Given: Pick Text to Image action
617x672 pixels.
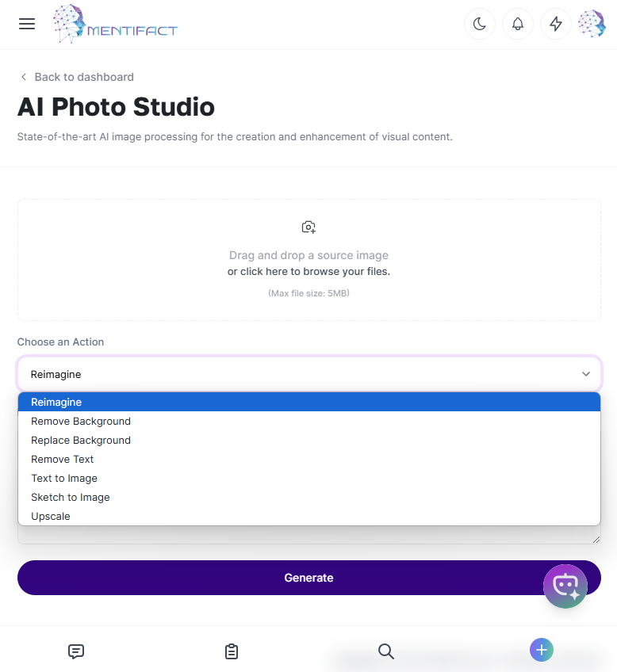Looking at the screenshot, I should coord(64,479).
